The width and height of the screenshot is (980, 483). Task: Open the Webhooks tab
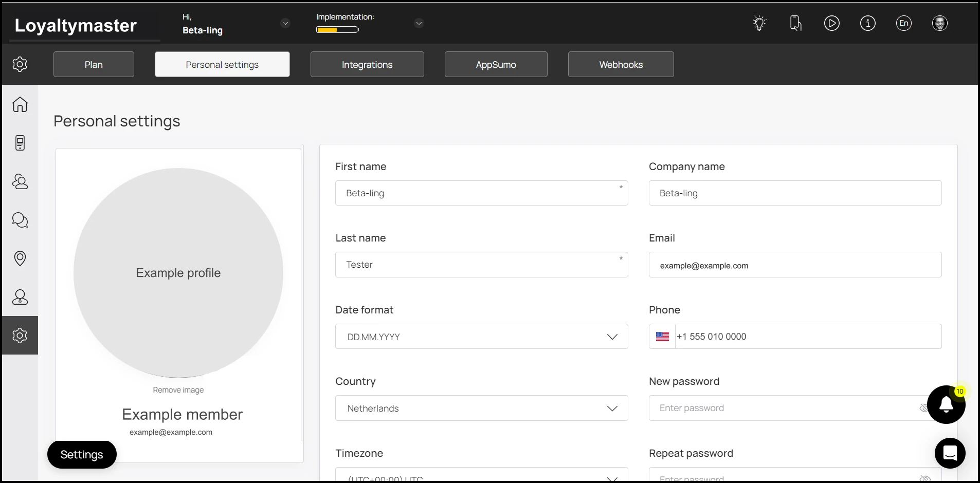[x=621, y=64]
